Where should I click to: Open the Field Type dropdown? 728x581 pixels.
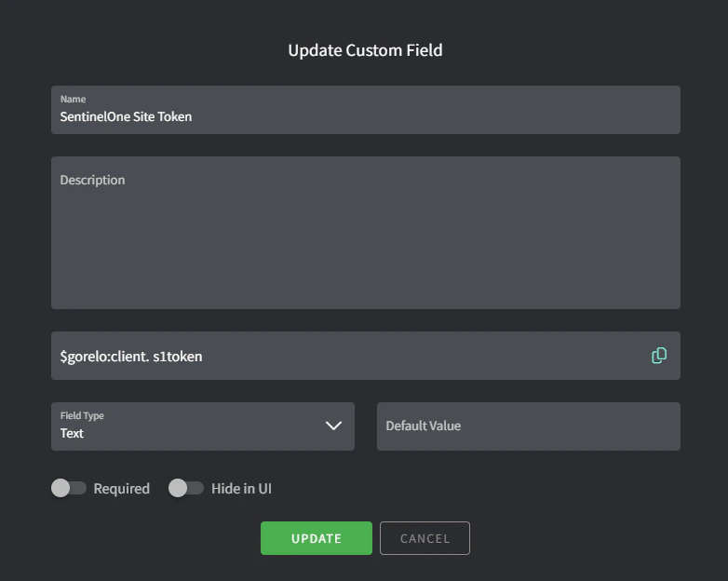pyautogui.click(x=203, y=426)
